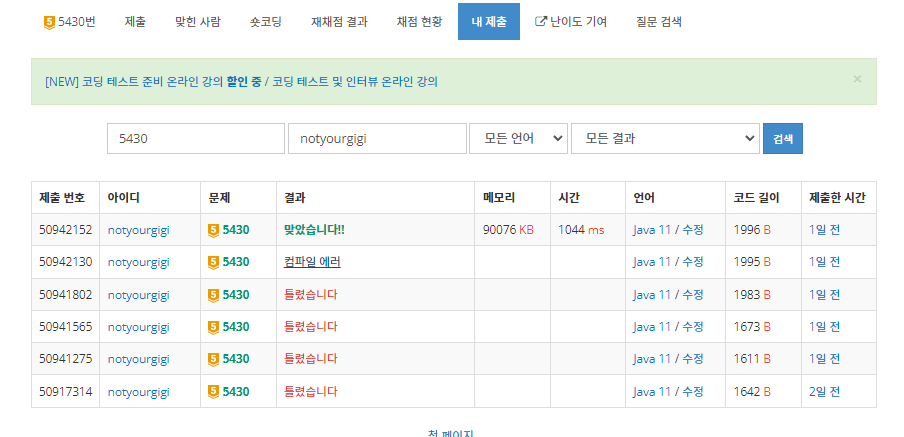Click the external link icon on 난이도 기여
Viewport: 904px width, 437px height.
[x=541, y=22]
